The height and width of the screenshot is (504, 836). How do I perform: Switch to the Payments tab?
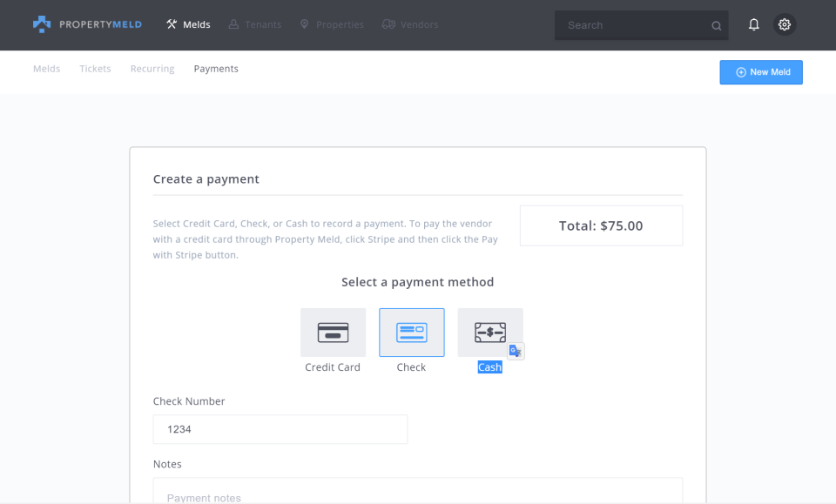[x=216, y=68]
